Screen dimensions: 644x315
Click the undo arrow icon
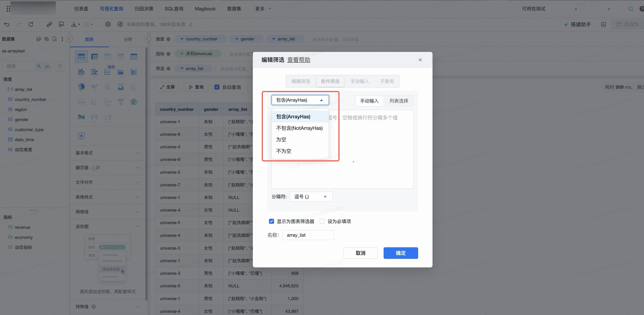pos(7,24)
